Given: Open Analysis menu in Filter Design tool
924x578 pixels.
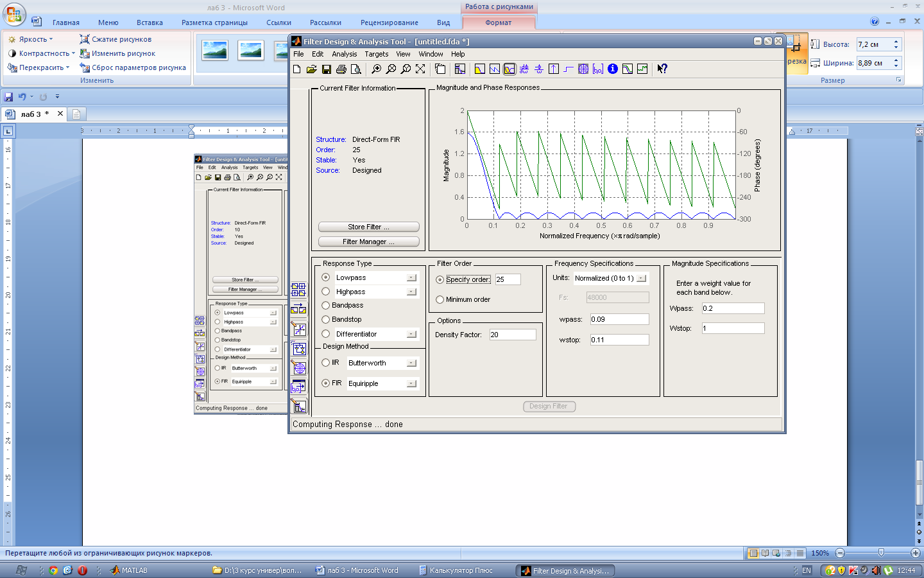Looking at the screenshot, I should point(345,54).
